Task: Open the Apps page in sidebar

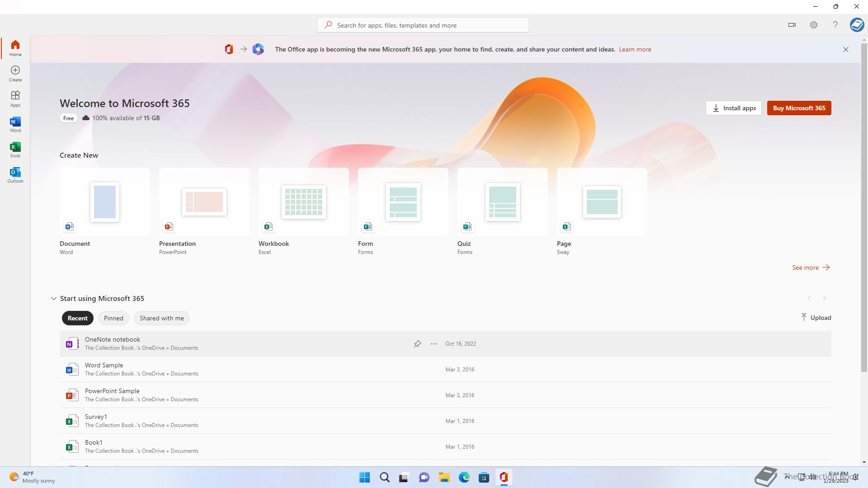Action: point(15,99)
